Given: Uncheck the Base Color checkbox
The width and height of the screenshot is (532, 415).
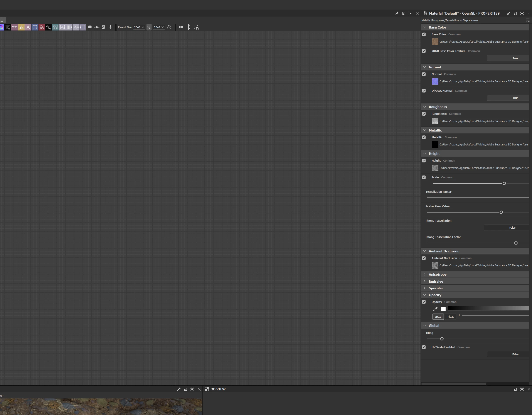Looking at the screenshot, I should click(424, 34).
